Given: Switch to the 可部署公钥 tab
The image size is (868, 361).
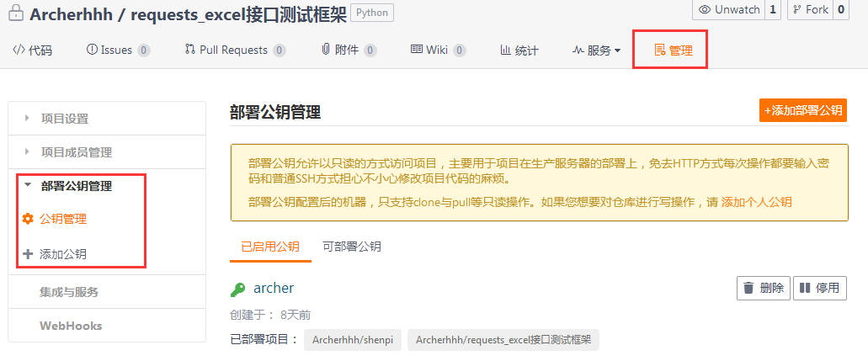Looking at the screenshot, I should pyautogui.click(x=352, y=247).
